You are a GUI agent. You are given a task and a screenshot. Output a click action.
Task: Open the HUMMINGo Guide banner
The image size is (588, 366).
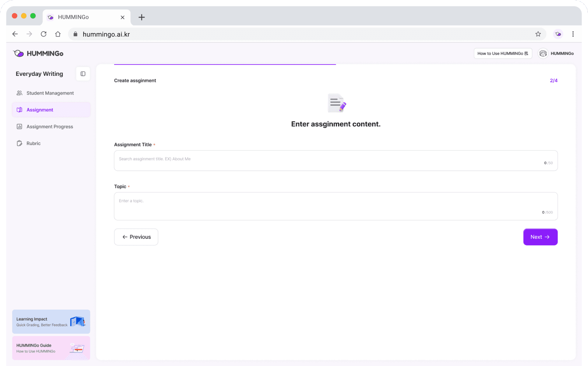51,348
